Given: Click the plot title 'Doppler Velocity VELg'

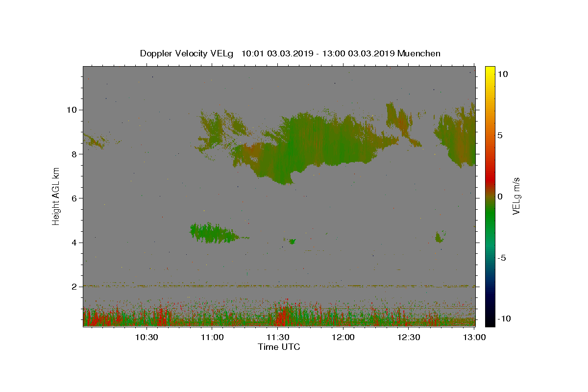Looking at the screenshot, I should (x=188, y=53).
